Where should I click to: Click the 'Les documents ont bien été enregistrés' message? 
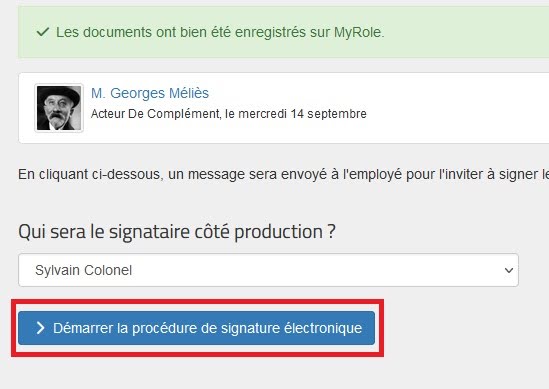[220, 32]
